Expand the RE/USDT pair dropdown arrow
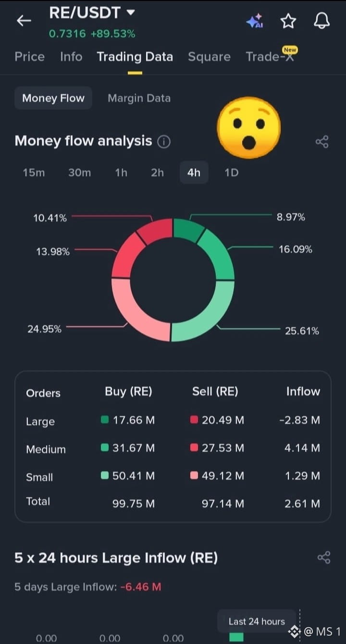This screenshot has height=644, width=346. tap(130, 13)
